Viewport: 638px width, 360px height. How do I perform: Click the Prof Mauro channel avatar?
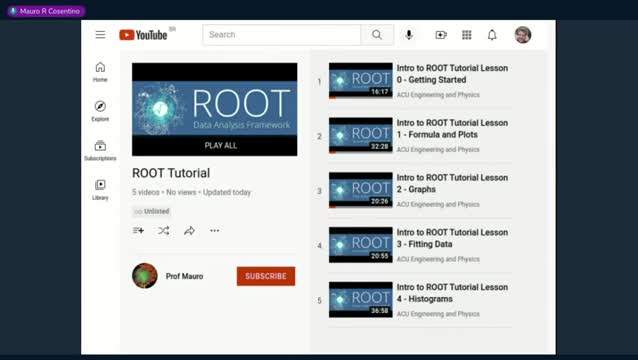click(145, 276)
